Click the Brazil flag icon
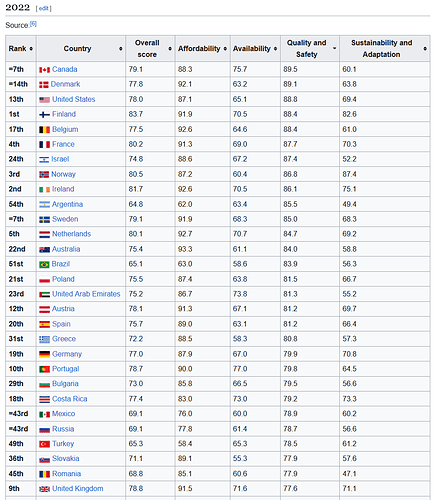433x500 pixels. click(x=44, y=264)
